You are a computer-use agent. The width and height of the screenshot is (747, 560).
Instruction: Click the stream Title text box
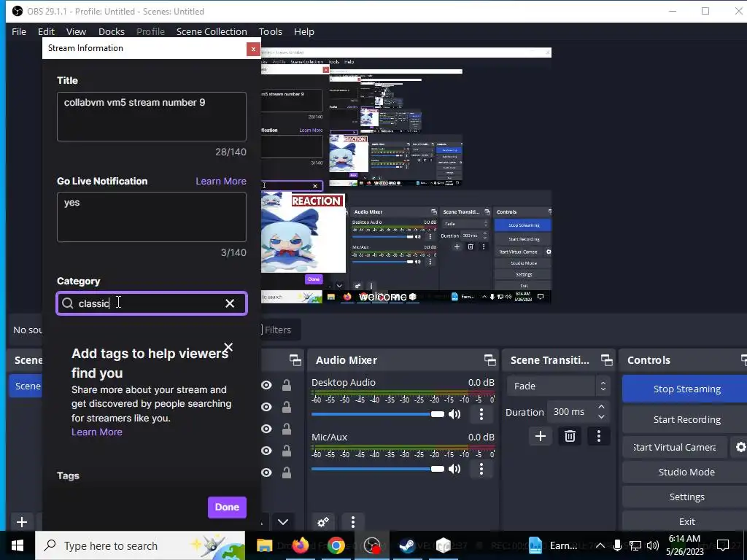152,117
